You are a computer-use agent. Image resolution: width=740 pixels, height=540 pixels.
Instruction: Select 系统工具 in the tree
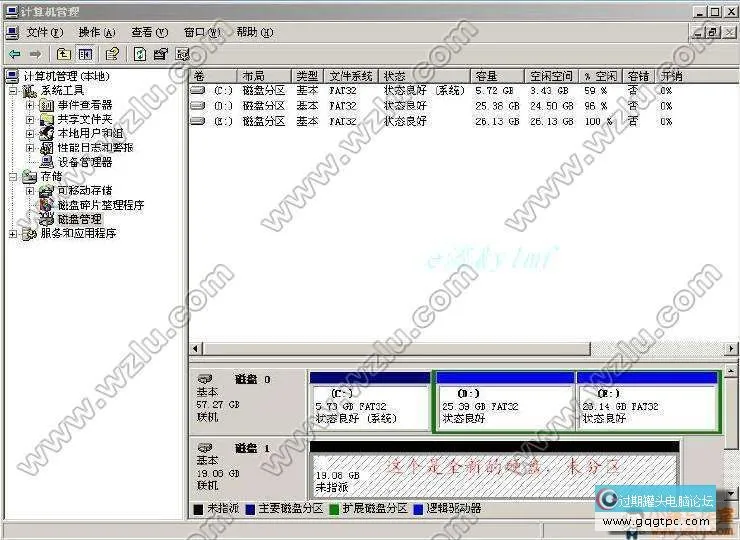[x=62, y=90]
